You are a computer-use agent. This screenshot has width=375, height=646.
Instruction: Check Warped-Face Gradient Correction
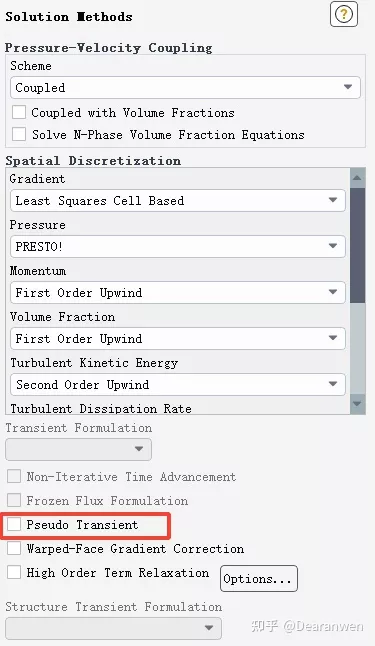tap(14, 548)
